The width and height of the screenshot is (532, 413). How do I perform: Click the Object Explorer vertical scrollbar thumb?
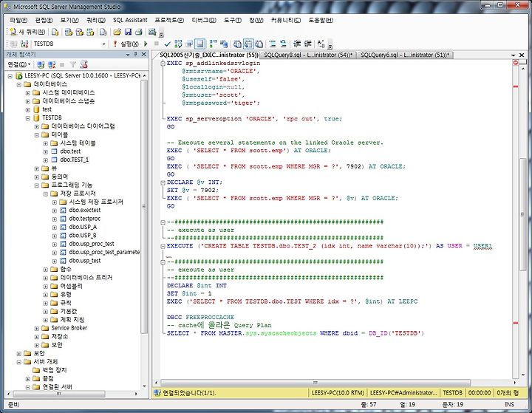(144, 206)
